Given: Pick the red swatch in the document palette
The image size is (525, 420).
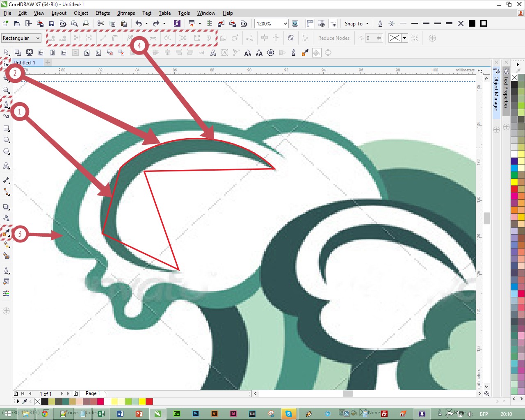Looking at the screenshot, I should point(149,402).
